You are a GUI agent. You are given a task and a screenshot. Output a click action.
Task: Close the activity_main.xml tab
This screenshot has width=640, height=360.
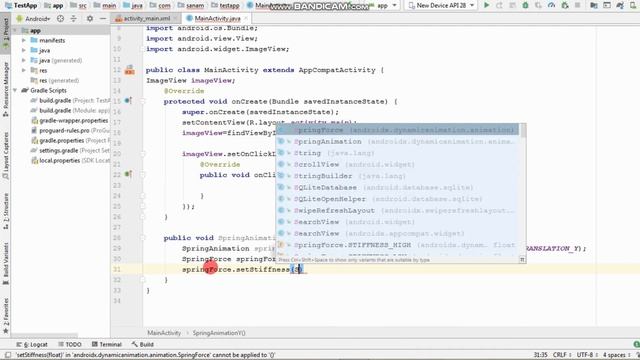pyautogui.click(x=176, y=18)
